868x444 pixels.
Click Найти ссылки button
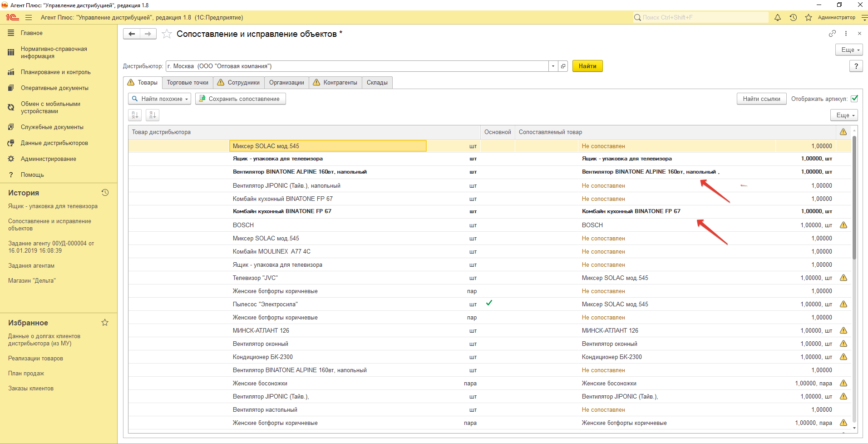click(x=761, y=99)
